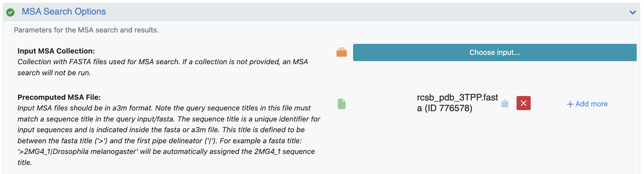Screen dimensions: 644x174
Task: Remove rcsb_pdb_3TPP.fasta with the red X
Action: coord(523,103)
